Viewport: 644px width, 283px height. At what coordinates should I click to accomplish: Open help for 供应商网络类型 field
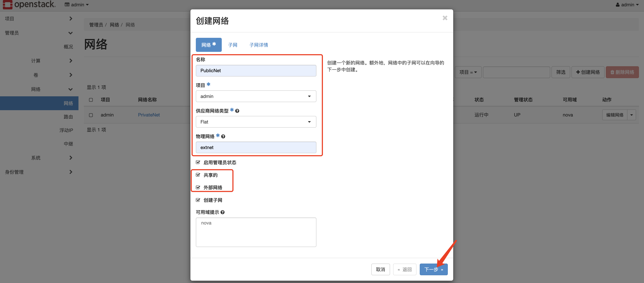[237, 111]
